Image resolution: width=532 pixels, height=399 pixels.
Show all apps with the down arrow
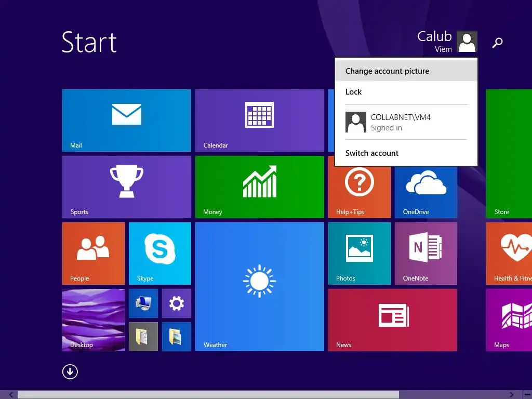tap(70, 371)
